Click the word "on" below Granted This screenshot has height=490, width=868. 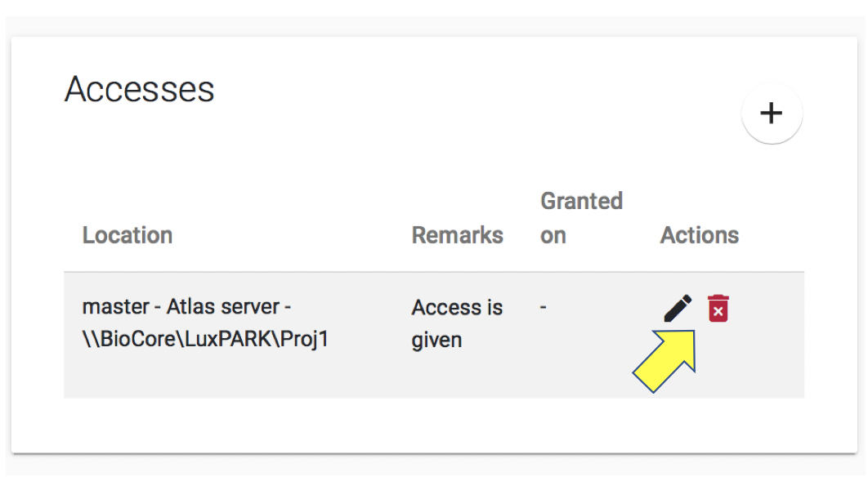pos(553,235)
